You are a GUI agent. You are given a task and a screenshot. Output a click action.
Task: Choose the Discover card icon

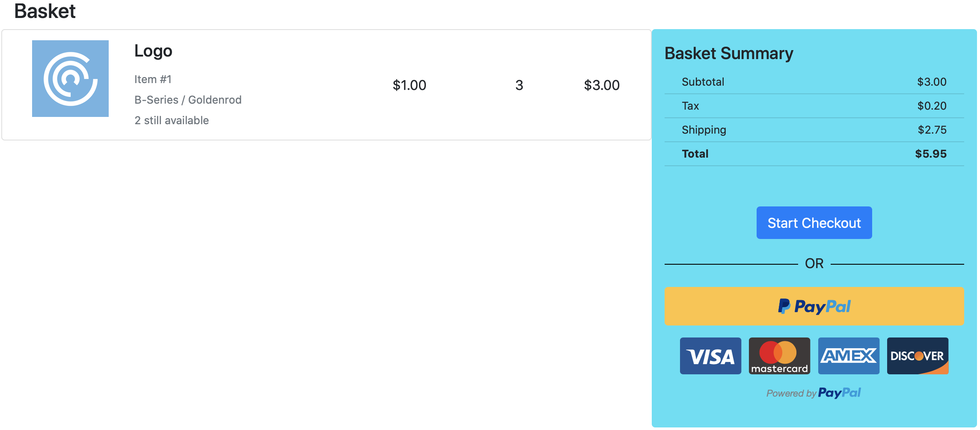(x=918, y=356)
